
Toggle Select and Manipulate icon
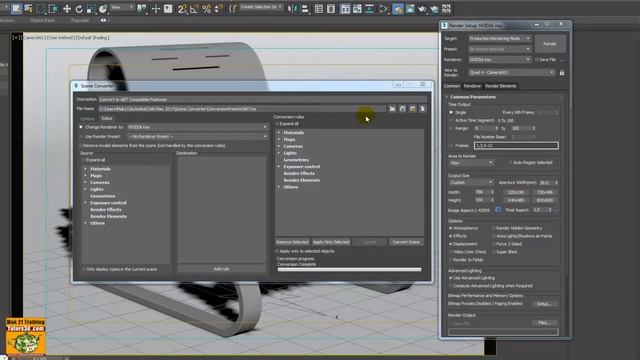[156, 9]
